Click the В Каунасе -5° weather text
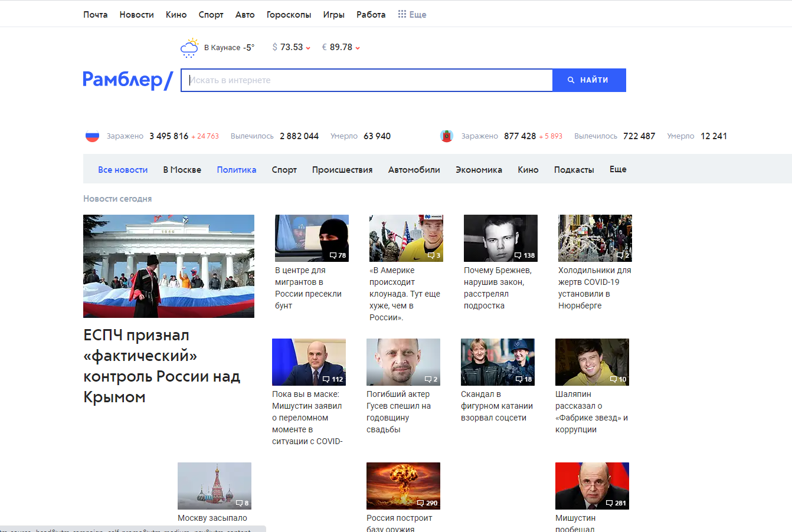 [x=229, y=48]
